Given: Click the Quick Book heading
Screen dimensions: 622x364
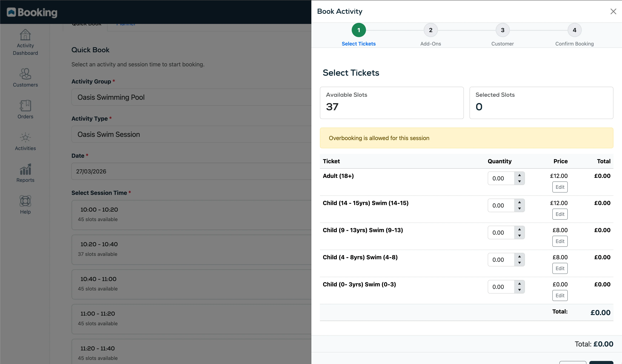Looking at the screenshot, I should tap(90, 50).
